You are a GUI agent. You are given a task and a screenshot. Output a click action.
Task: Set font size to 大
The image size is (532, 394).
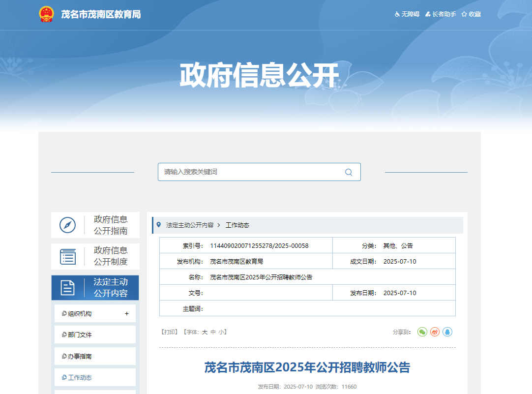(x=205, y=332)
